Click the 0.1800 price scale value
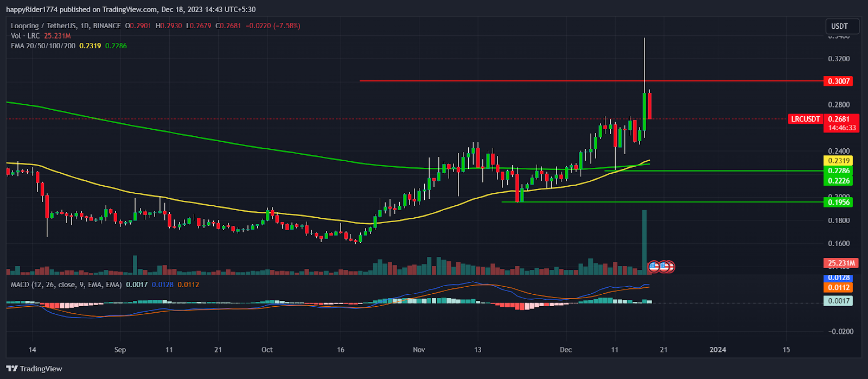868x379 pixels. [839, 220]
